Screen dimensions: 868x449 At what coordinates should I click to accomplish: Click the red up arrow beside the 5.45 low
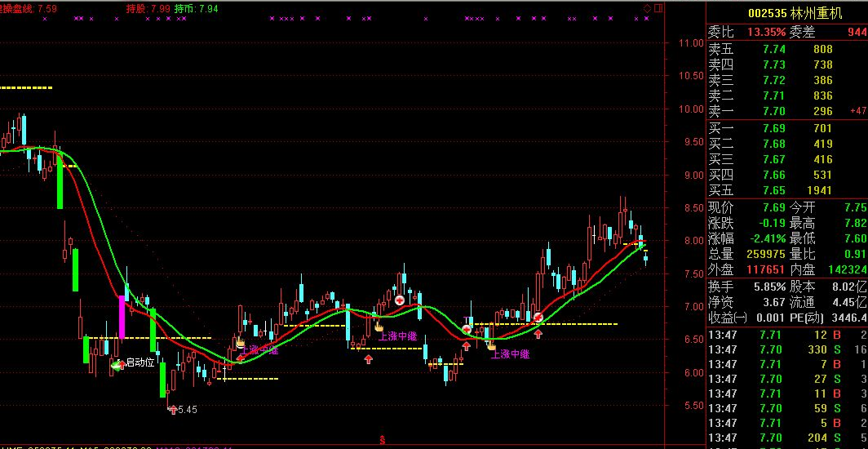click(173, 410)
